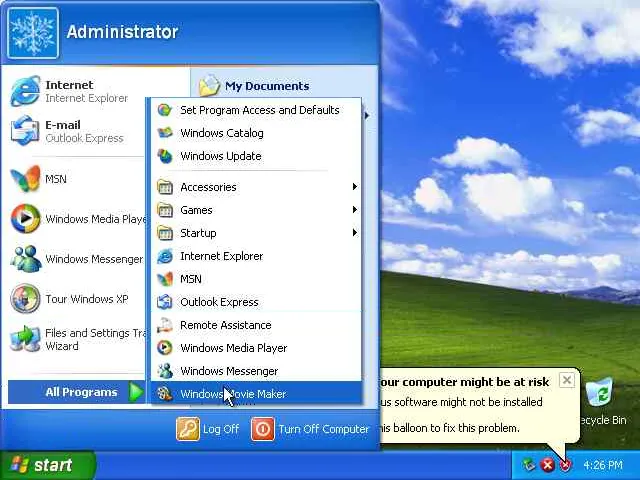Open the Recycle Bin desktop icon

599,392
